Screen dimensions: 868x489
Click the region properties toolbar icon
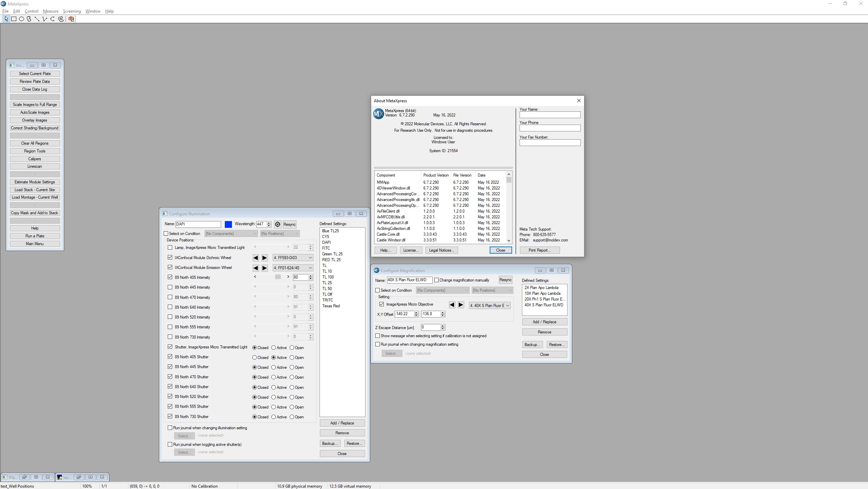point(71,19)
